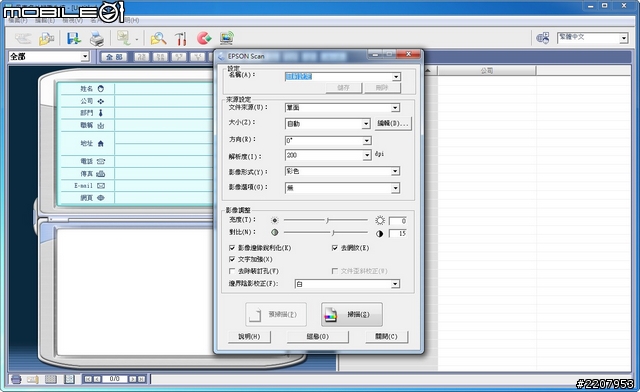Click the E-mail field envelope icon
The width and height of the screenshot is (640, 392).
(101, 186)
